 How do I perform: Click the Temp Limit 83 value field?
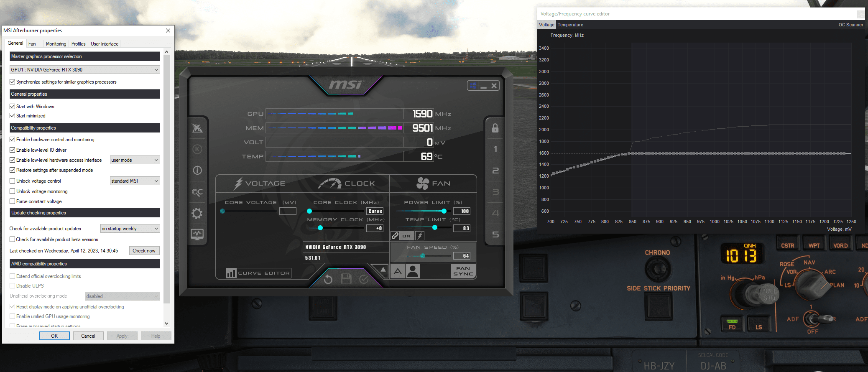(x=462, y=228)
